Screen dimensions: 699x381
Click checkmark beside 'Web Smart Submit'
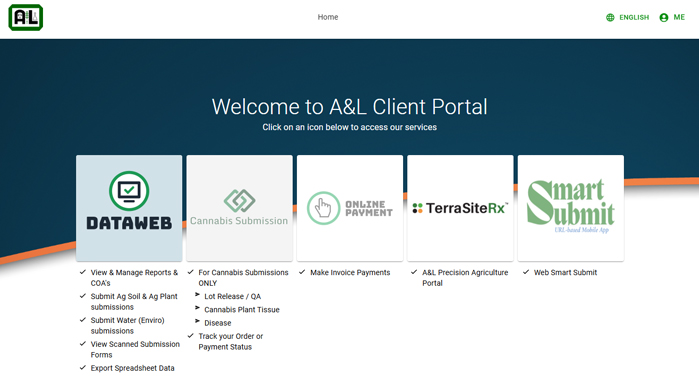click(526, 272)
